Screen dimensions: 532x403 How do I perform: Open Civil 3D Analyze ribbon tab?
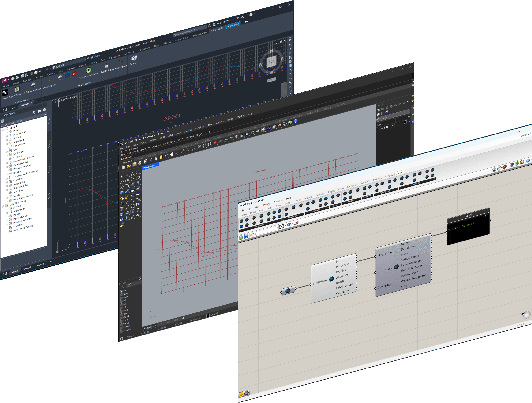51,74
